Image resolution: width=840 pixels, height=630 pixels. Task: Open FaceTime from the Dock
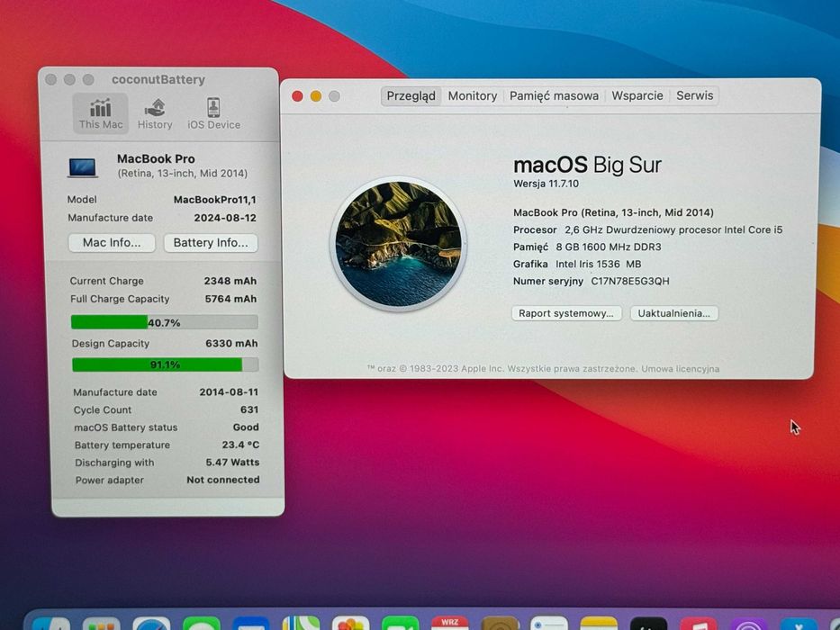pyautogui.click(x=400, y=624)
